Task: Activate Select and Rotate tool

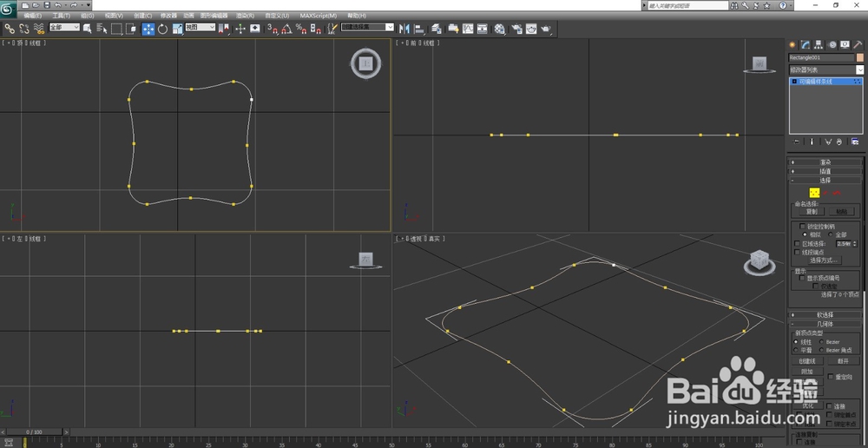Action: (163, 29)
